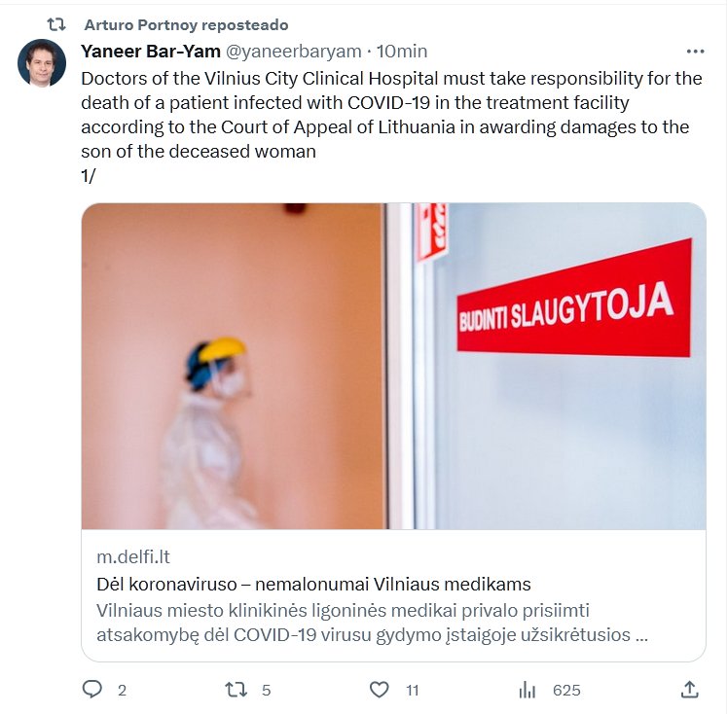Open headline 'Dėl koronaviruso – nemalonumai Vilniaus medikams'
Viewport: 728px width, 714px height.
click(x=313, y=584)
